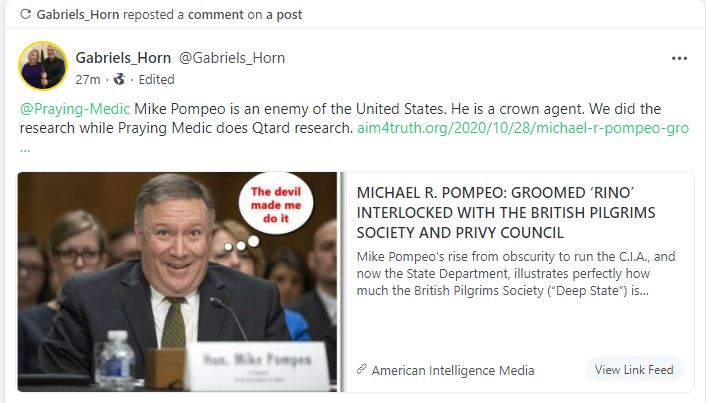Click the chain link icon beside American Intelligence Media

pyautogui.click(x=362, y=370)
